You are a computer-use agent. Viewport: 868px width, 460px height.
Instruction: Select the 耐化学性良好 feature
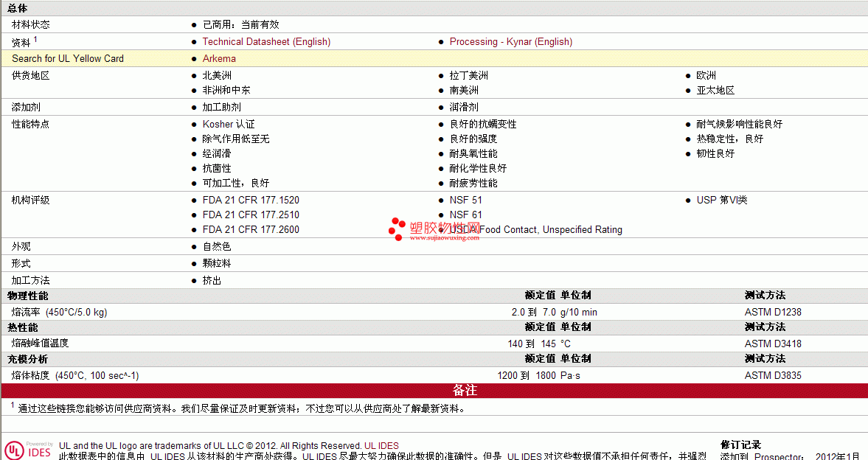[479, 168]
